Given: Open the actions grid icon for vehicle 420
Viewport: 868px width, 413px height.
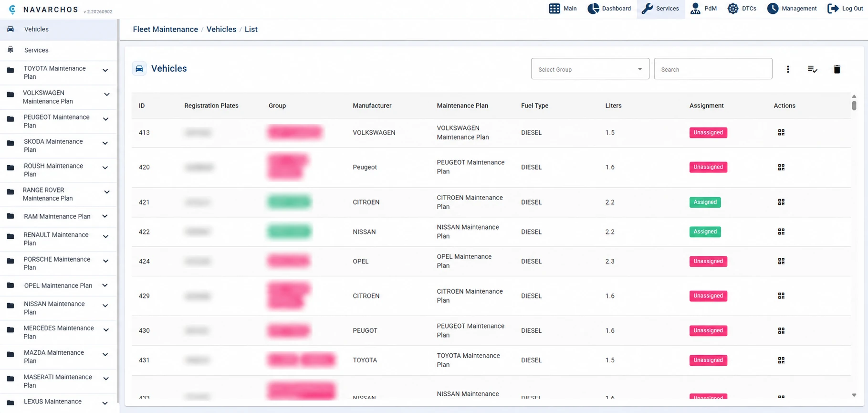Looking at the screenshot, I should [x=781, y=167].
